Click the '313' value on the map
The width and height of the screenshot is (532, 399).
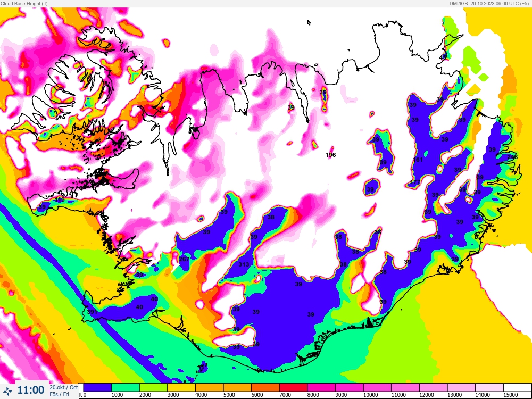(244, 264)
